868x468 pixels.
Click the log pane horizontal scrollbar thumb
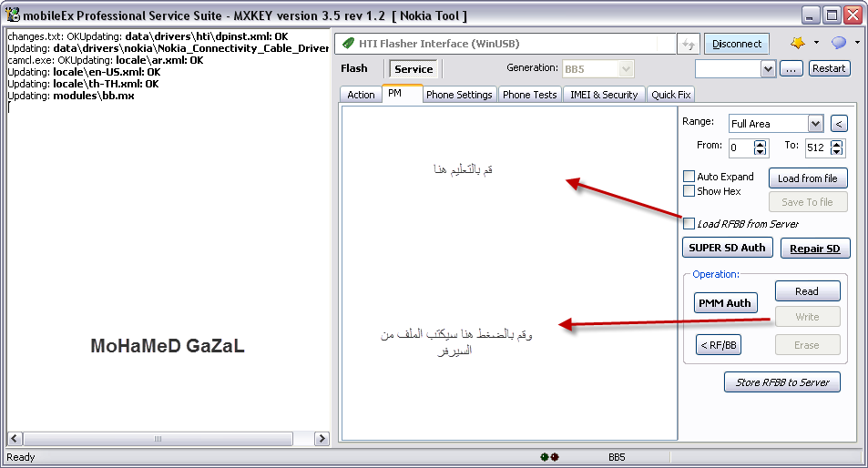(158, 439)
